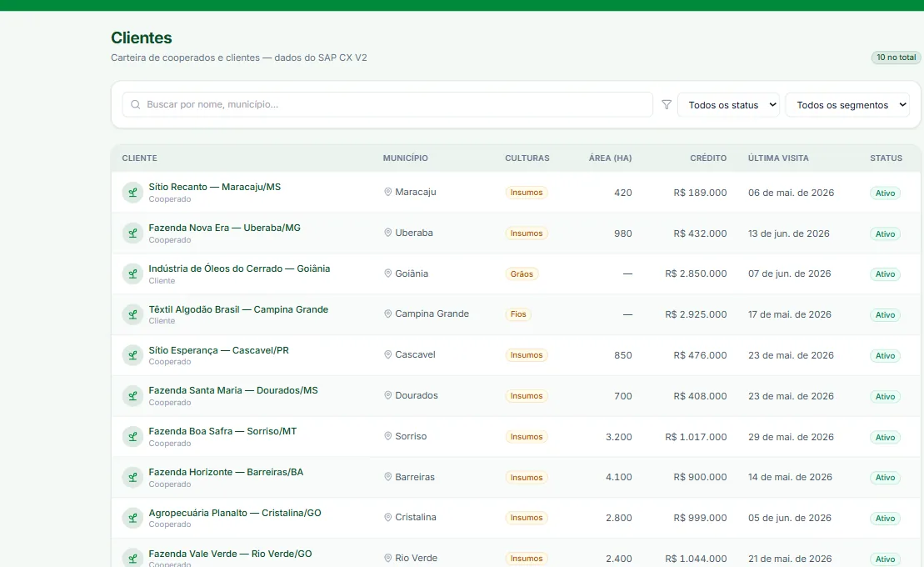This screenshot has width=924, height=567.
Task: Click the Insumos tag in the Sorriso row
Action: pyautogui.click(x=527, y=437)
